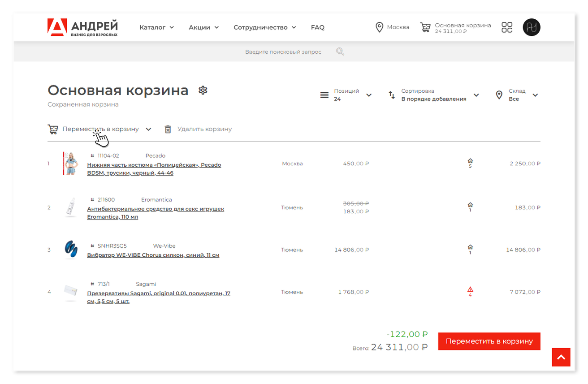Click trash icon beside Удалить корзину

[x=168, y=129]
